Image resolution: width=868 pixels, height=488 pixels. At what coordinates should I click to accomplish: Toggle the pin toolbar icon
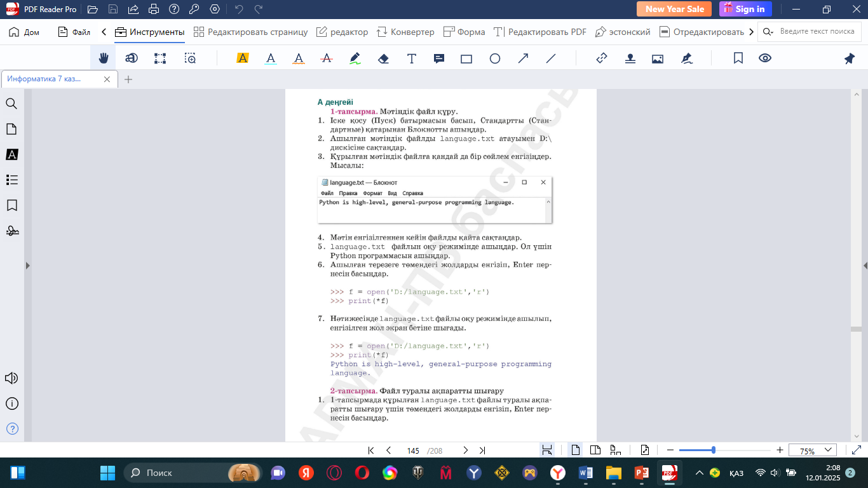click(850, 58)
